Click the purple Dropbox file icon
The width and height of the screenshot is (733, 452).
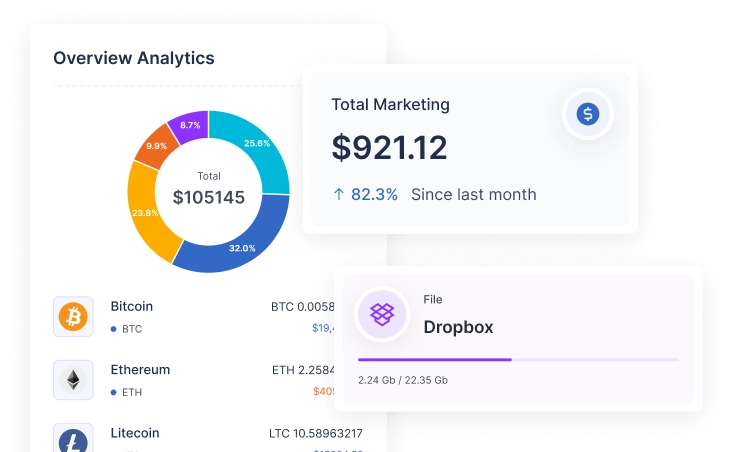(x=382, y=314)
